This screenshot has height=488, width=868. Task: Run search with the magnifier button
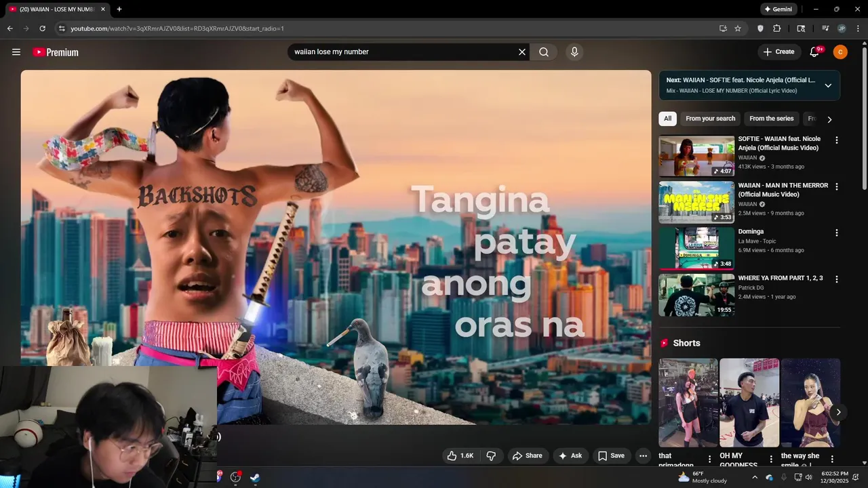544,52
